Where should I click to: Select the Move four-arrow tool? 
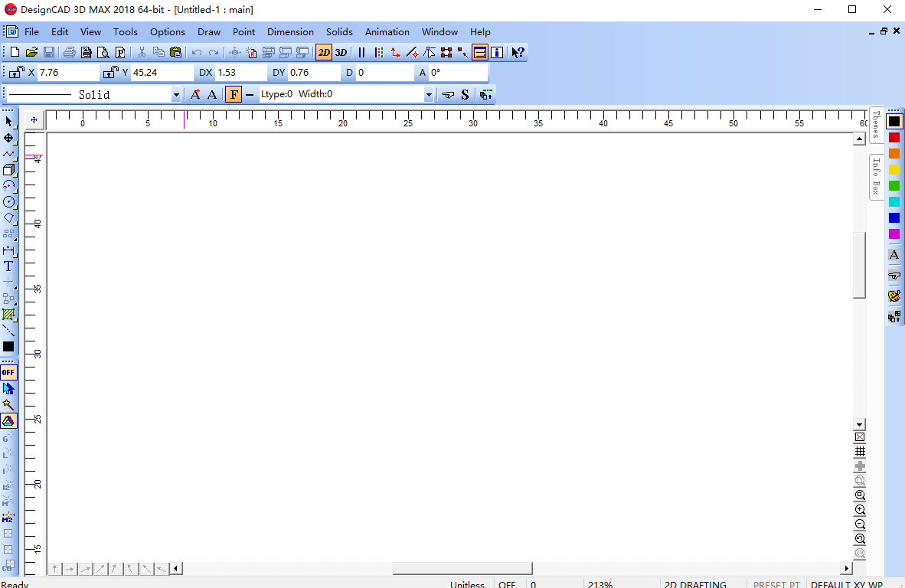pyautogui.click(x=8, y=138)
